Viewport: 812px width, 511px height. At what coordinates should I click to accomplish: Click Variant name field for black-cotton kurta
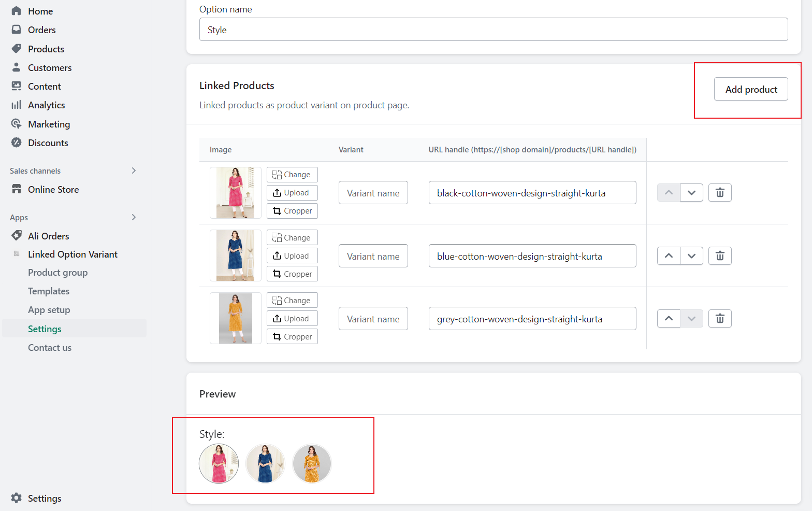click(x=373, y=193)
